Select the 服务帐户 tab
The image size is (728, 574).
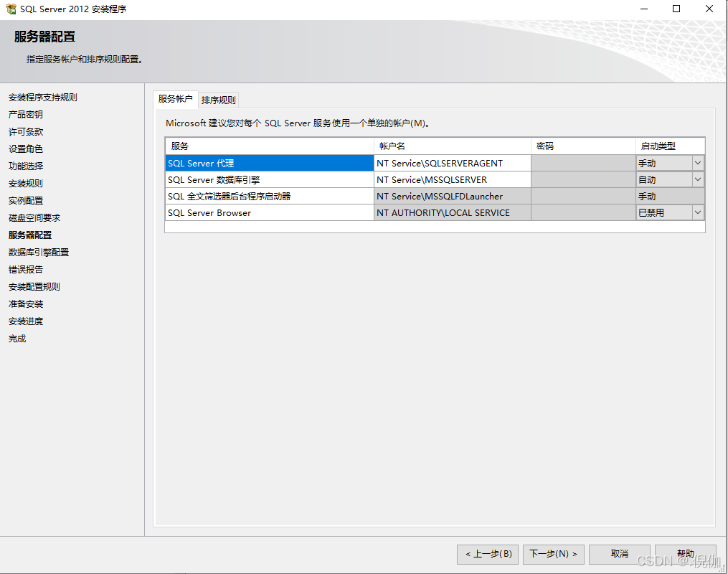click(176, 99)
